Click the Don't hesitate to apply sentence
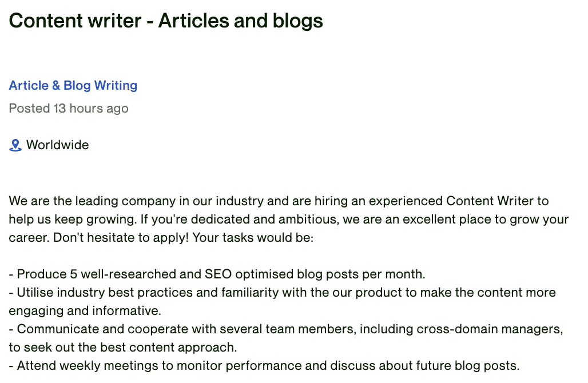 coord(121,238)
